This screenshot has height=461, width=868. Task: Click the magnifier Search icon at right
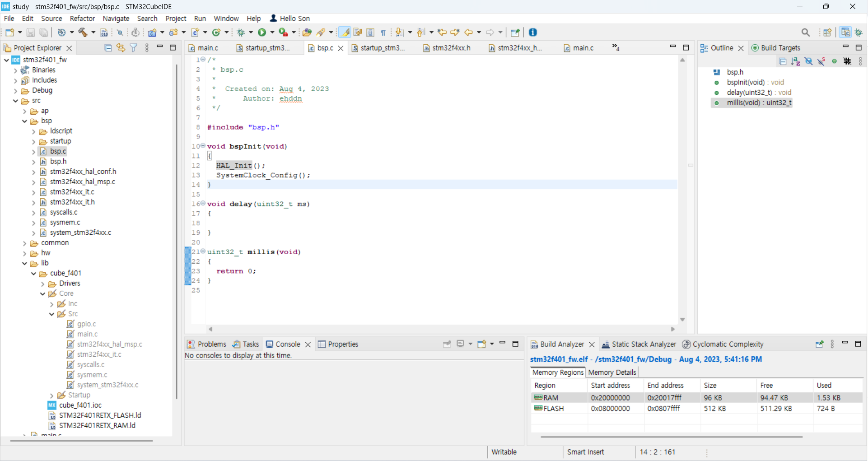coord(806,33)
